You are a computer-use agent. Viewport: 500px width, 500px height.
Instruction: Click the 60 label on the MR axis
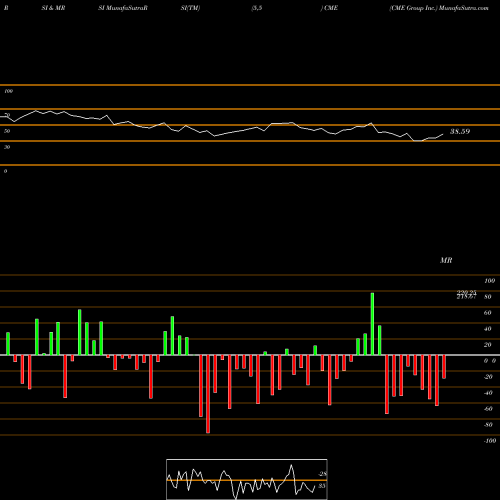(x=488, y=313)
